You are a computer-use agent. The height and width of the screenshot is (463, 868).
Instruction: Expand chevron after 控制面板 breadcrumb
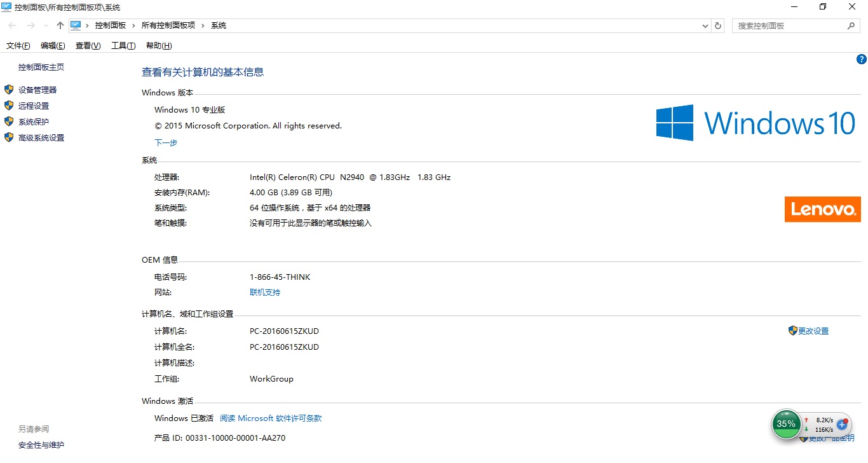click(133, 25)
